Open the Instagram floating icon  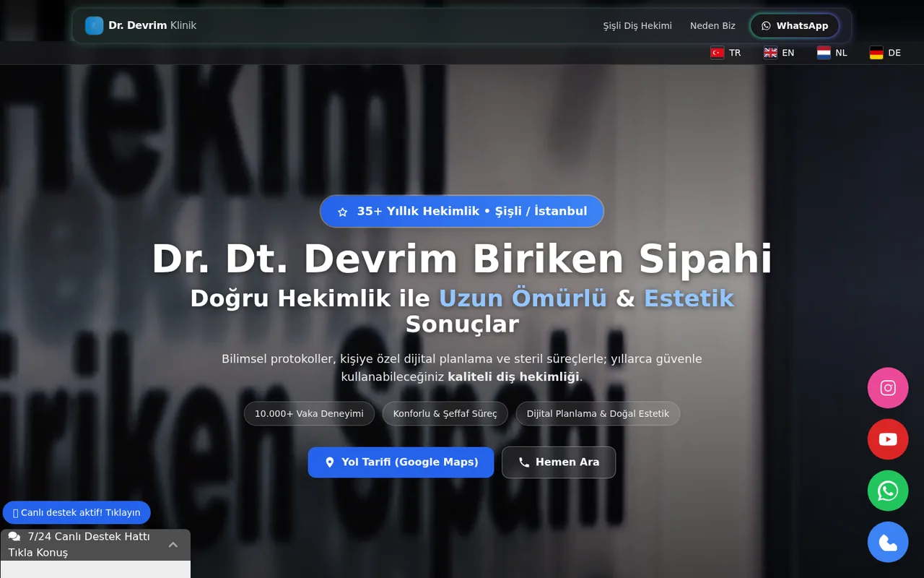point(888,388)
